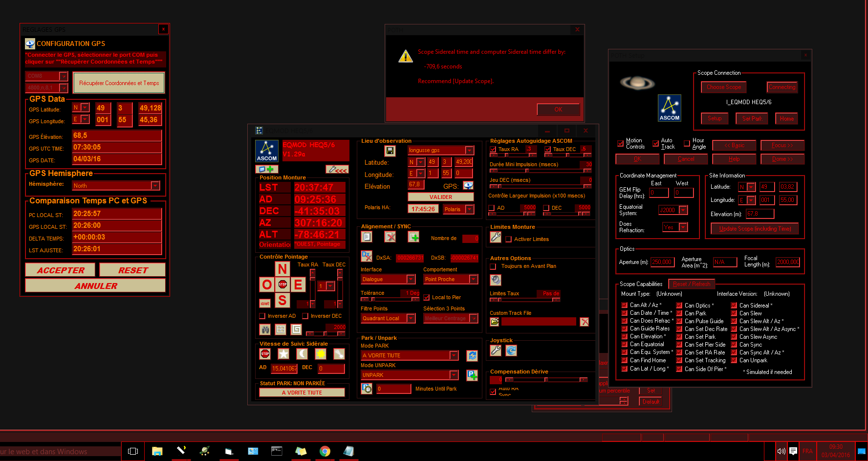Enable Toujours en Avant Plan checkbox
The width and height of the screenshot is (868, 461).
click(493, 266)
